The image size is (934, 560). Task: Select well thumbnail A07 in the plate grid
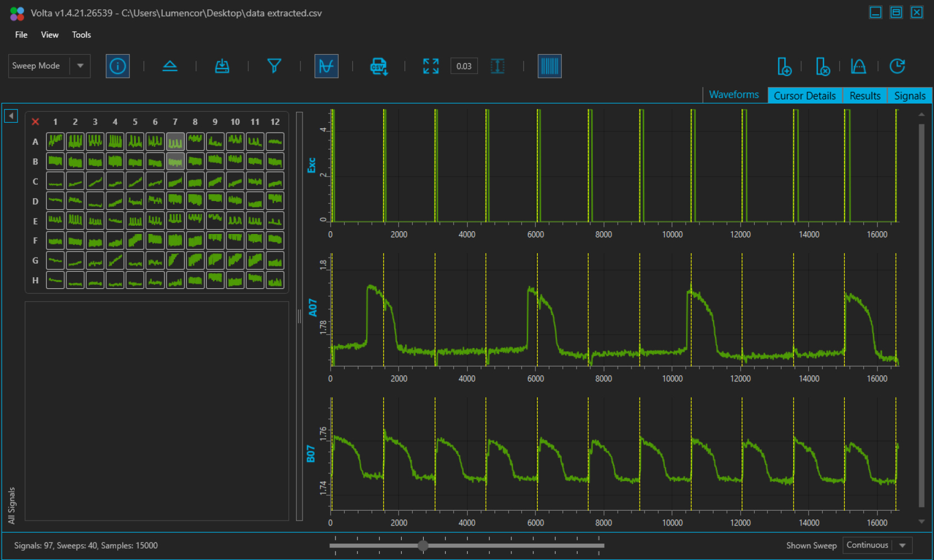tap(175, 141)
